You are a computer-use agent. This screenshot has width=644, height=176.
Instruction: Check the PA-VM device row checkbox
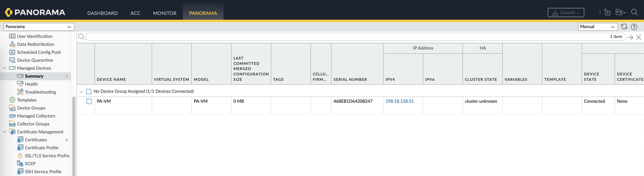click(x=89, y=101)
